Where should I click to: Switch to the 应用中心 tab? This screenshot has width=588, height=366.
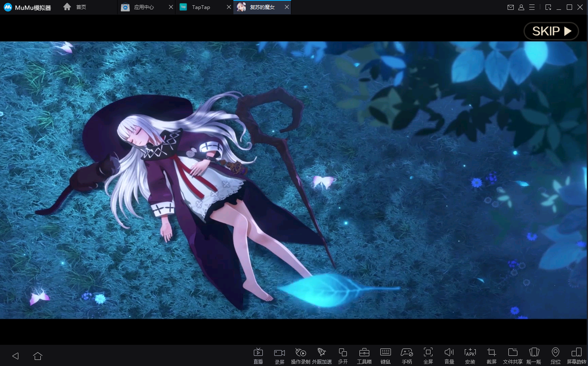[144, 7]
